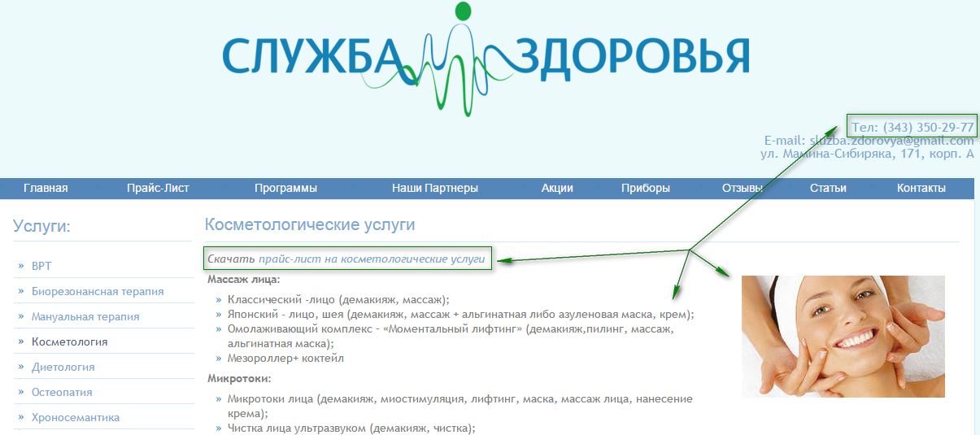Go to the Программы page
The image size is (980, 435).
(x=285, y=188)
